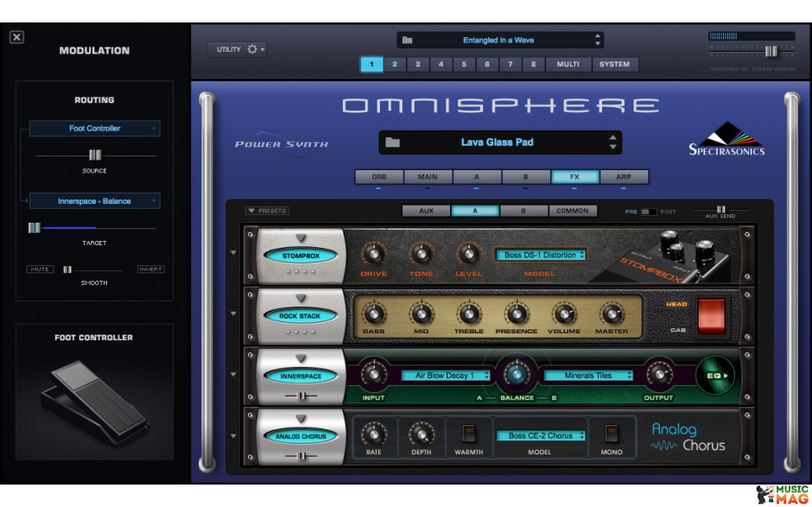This screenshot has width=812, height=507.
Task: Toggle the modulation Mute button
Action: coord(40,269)
